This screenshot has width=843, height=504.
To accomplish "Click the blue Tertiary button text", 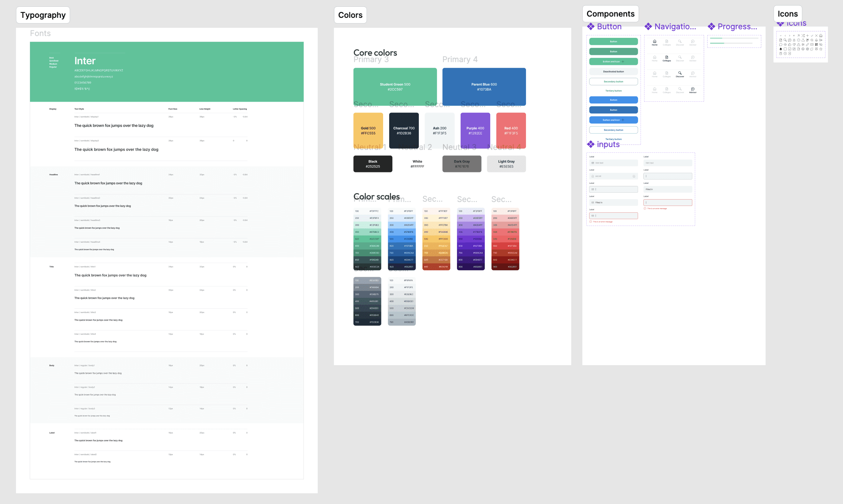I will (613, 139).
